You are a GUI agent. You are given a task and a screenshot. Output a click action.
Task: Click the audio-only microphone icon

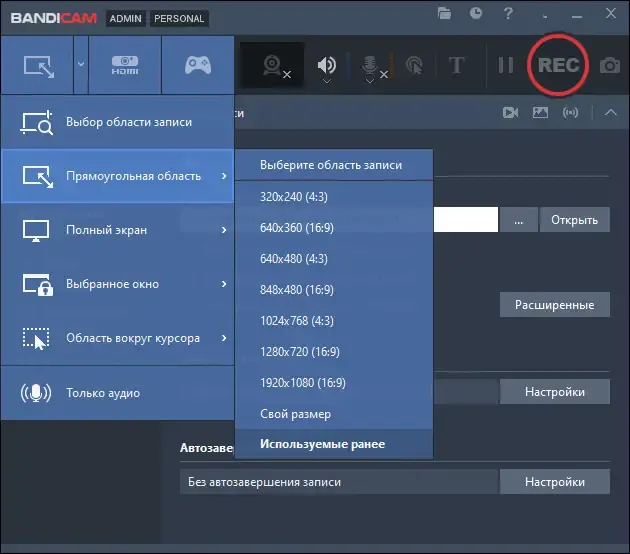[x=36, y=393]
